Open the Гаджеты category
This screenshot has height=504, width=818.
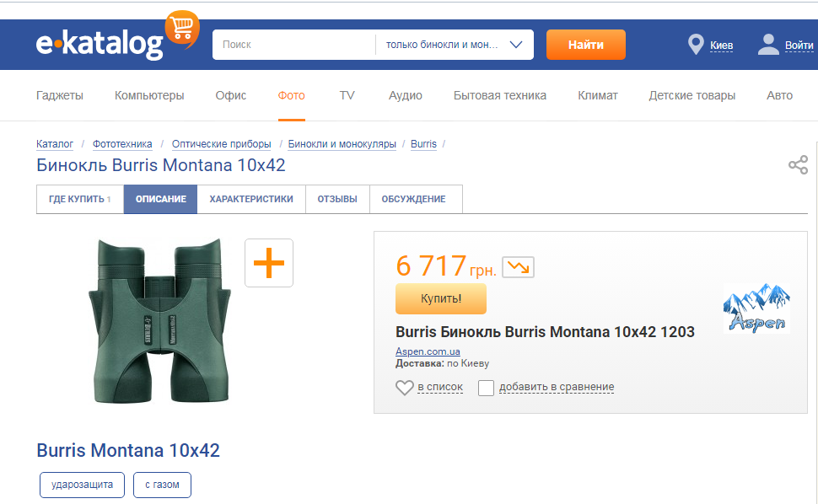[x=60, y=95]
